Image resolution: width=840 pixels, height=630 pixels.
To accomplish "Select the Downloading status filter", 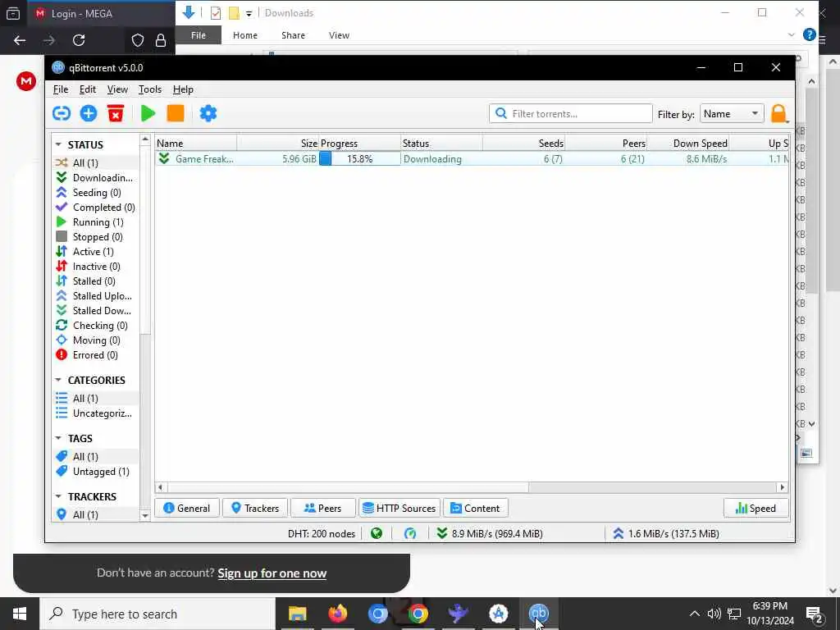I will 94,178.
